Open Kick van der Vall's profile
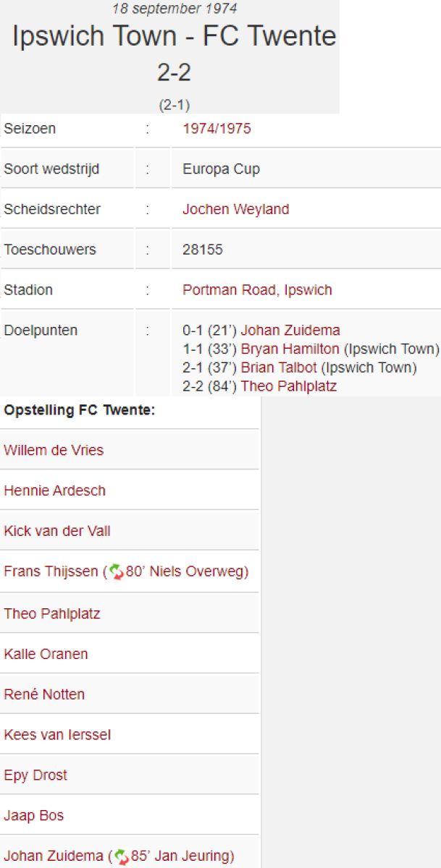The height and width of the screenshot is (868, 441). [57, 531]
